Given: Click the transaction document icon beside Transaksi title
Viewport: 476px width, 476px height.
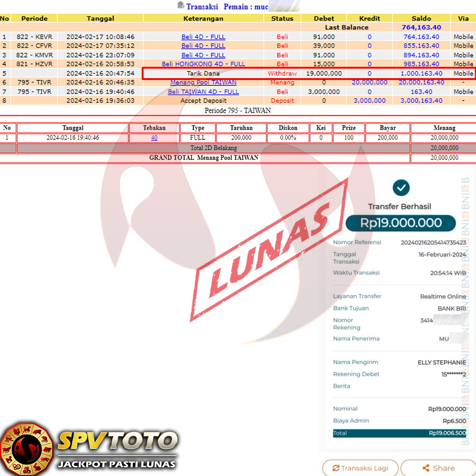Looking at the screenshot, I should (x=180, y=6).
